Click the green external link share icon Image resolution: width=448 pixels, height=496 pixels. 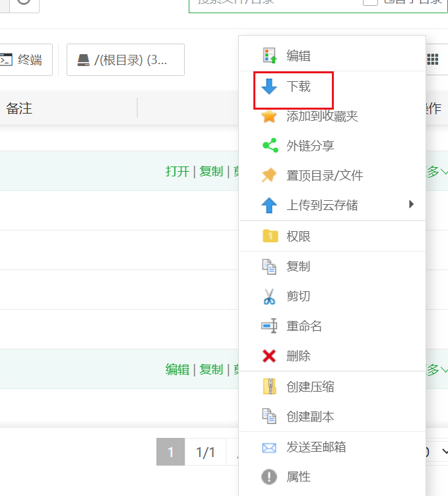[269, 146]
